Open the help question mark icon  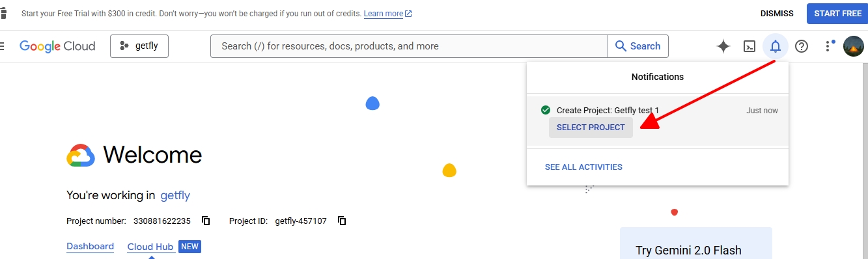802,46
